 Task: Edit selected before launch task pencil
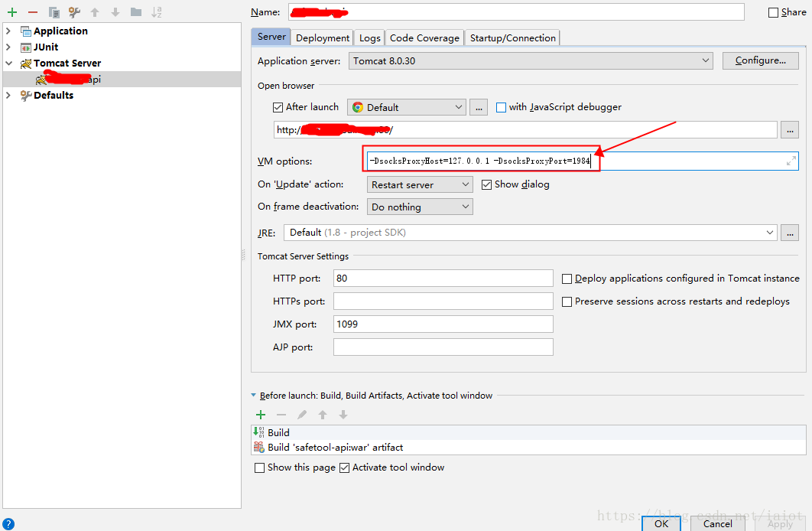click(302, 415)
